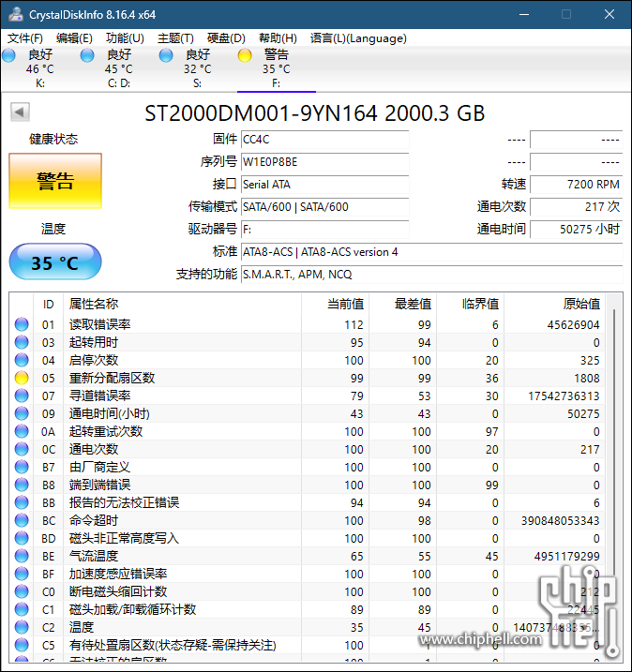Select disk K: status icon at 46 °C
Screen dimensions: 632x672
point(9,55)
